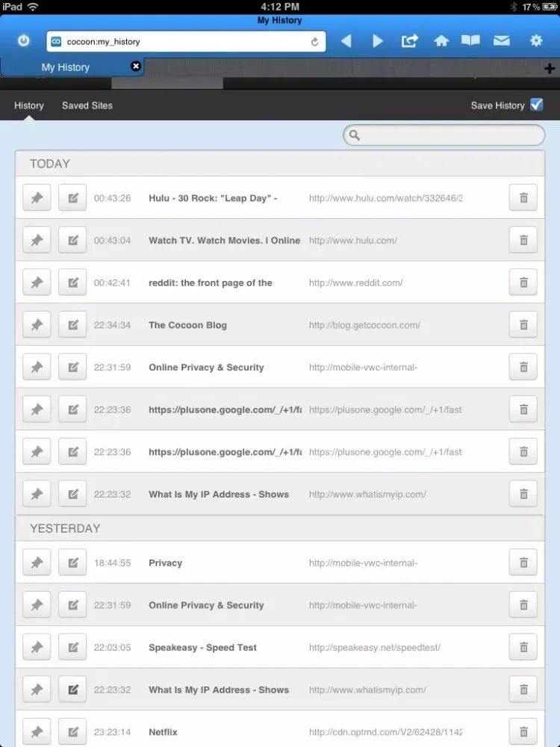Open the mail envelope icon

(501, 41)
